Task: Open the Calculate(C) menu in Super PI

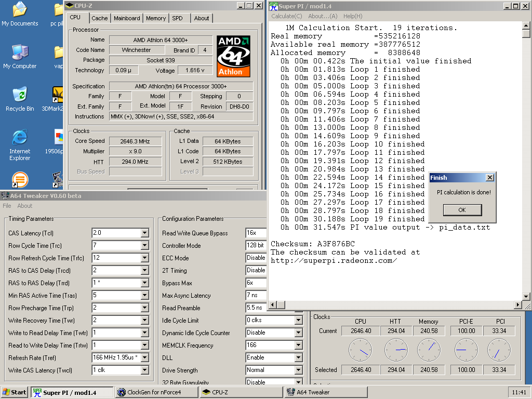Action: point(287,16)
